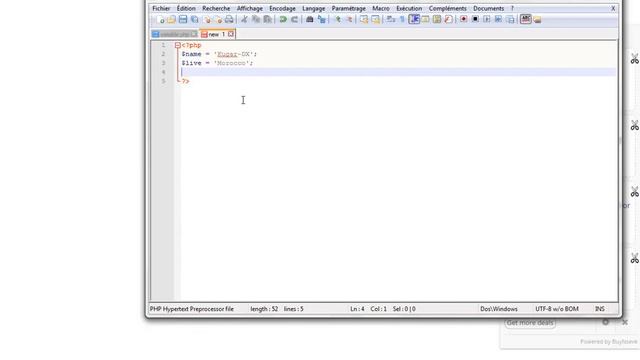Open Find with the binoculars icon
This screenshot has height=360, width=640.
coord(310,19)
